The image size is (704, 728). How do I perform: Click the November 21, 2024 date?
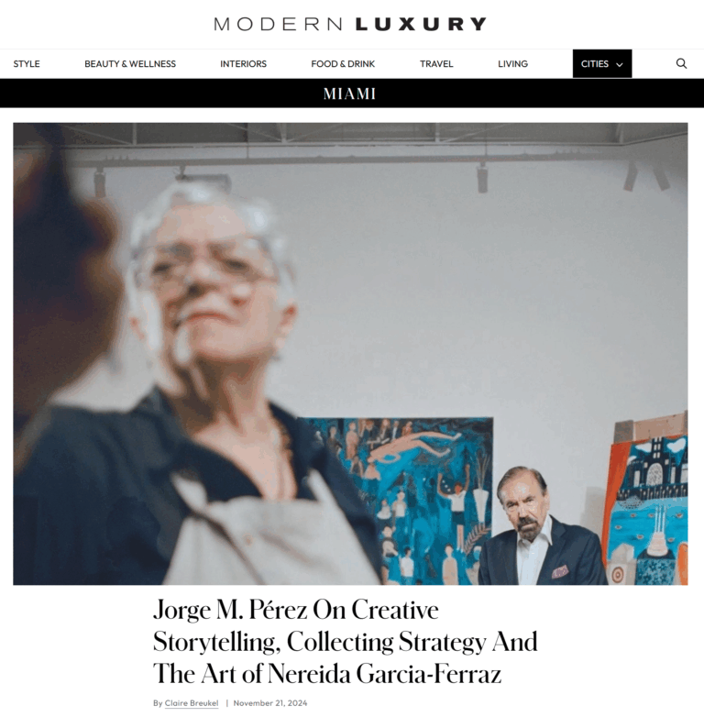point(270,703)
